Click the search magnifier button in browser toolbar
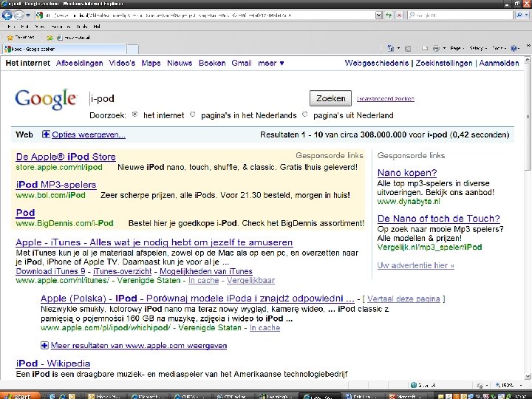This screenshot has height=399, width=532. (x=519, y=16)
